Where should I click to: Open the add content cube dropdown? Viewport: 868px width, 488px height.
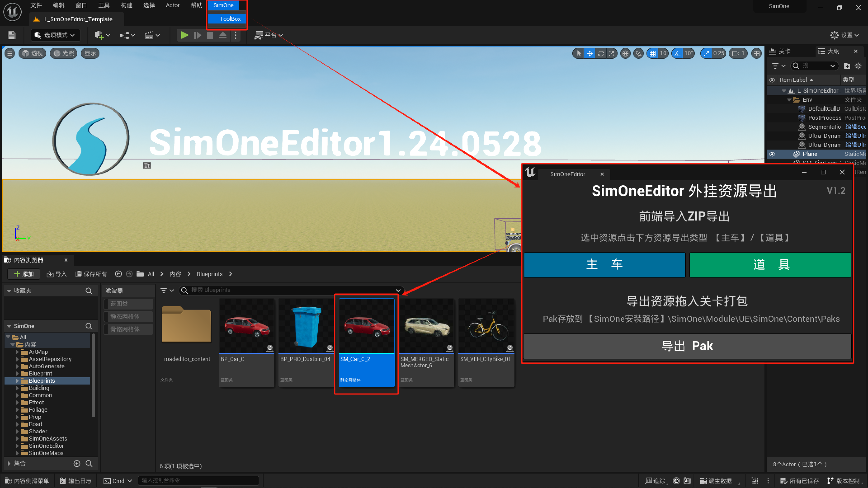(x=102, y=35)
